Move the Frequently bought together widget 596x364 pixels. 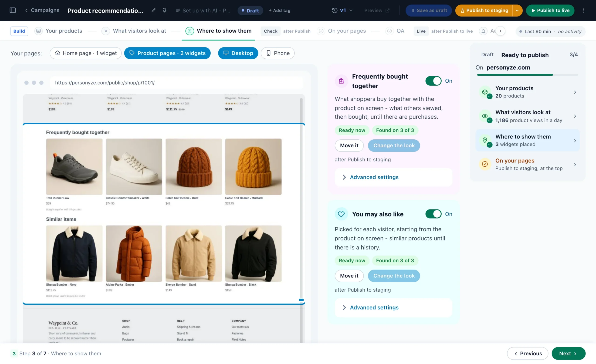[x=349, y=145]
